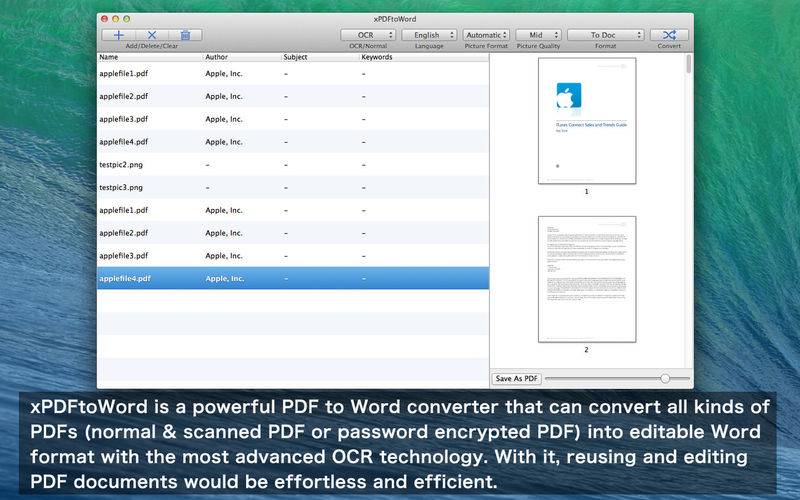The image size is (800, 500).
Task: Click the red close window button
Action: pyautogui.click(x=105, y=19)
